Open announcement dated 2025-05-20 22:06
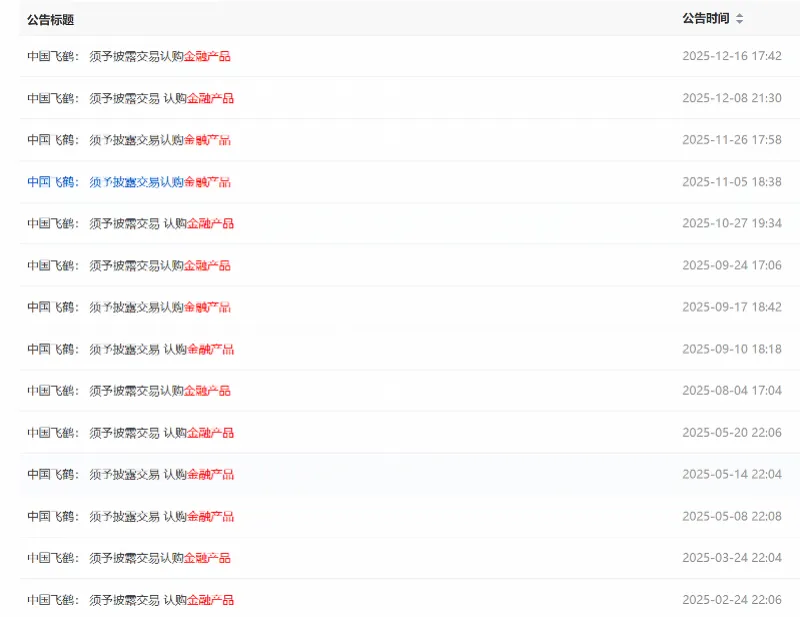 131,433
